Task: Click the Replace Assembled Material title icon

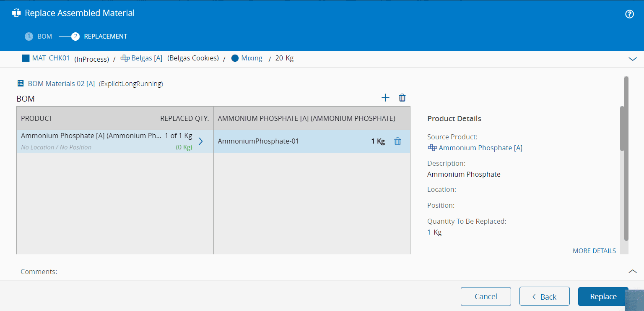Action: 16,13
